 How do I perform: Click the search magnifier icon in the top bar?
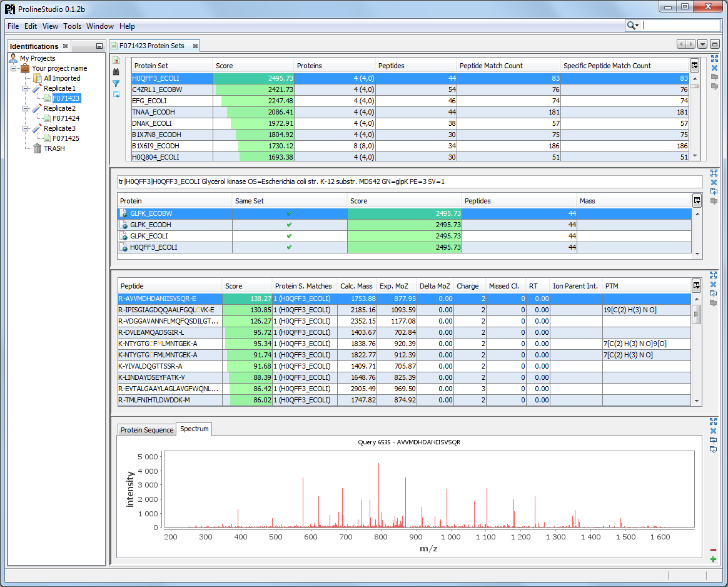point(632,26)
